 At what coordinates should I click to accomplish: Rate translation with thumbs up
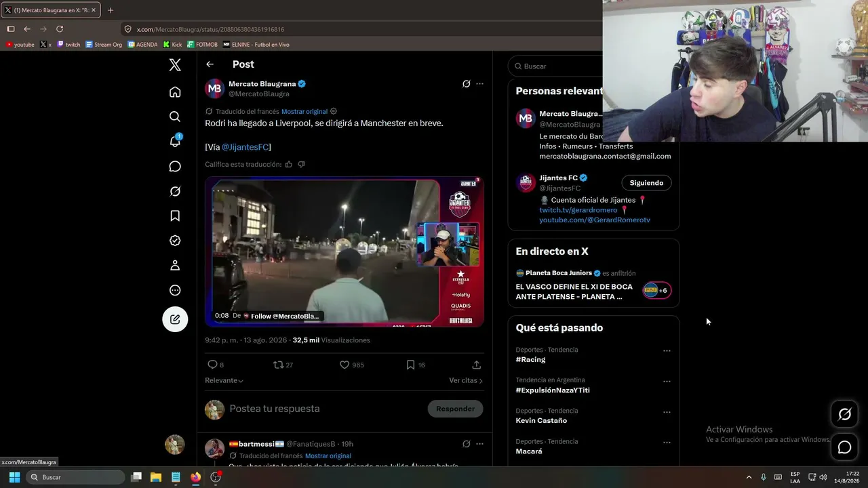[x=289, y=164]
